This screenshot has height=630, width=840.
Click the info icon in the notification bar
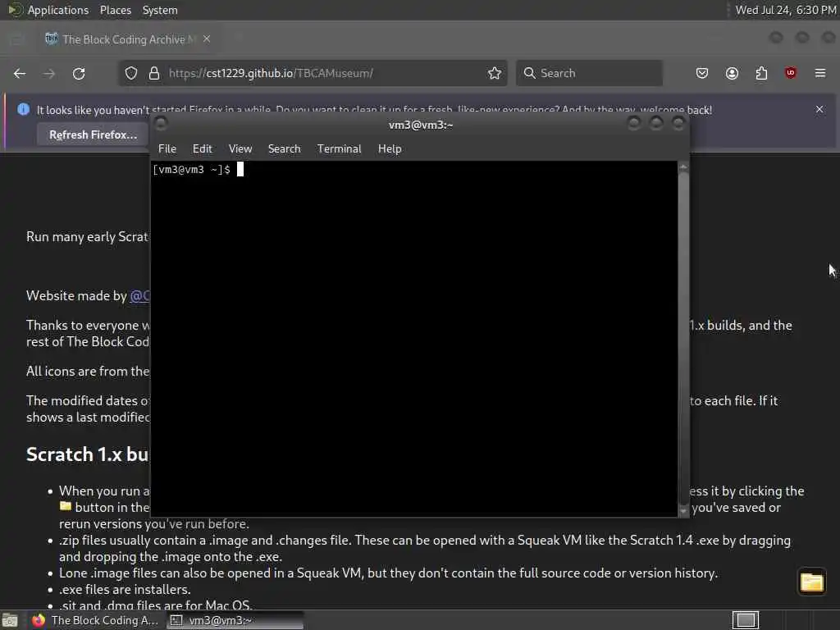(23, 109)
